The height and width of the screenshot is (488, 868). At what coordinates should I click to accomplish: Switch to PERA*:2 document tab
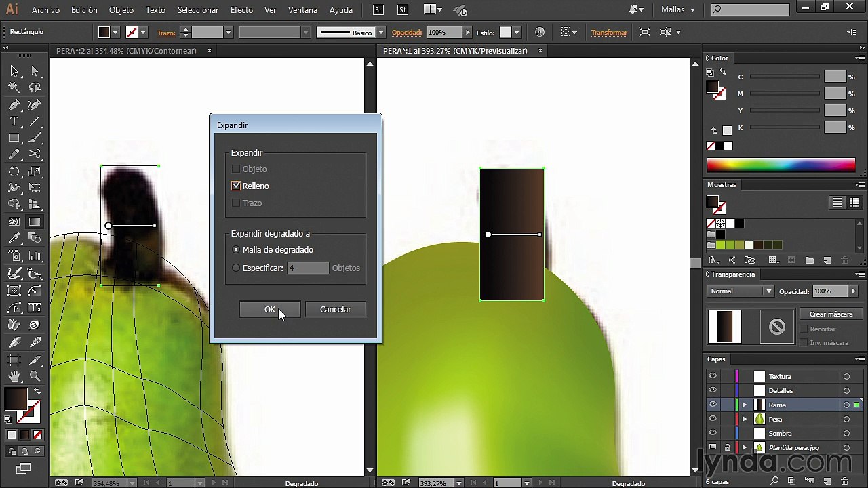click(126, 51)
